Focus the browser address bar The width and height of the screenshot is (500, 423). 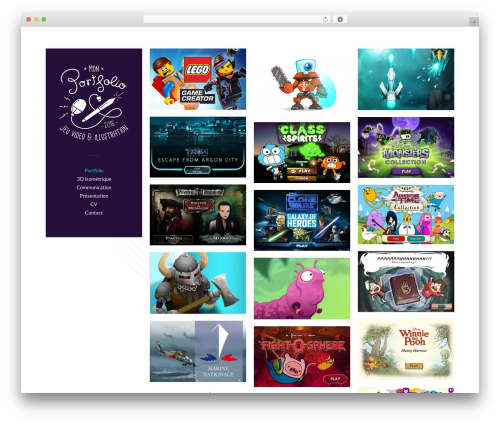pos(236,20)
